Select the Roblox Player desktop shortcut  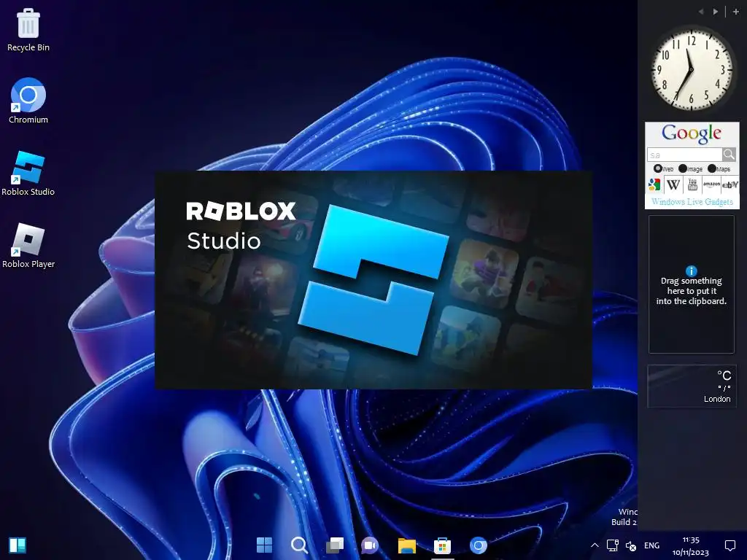(28, 246)
